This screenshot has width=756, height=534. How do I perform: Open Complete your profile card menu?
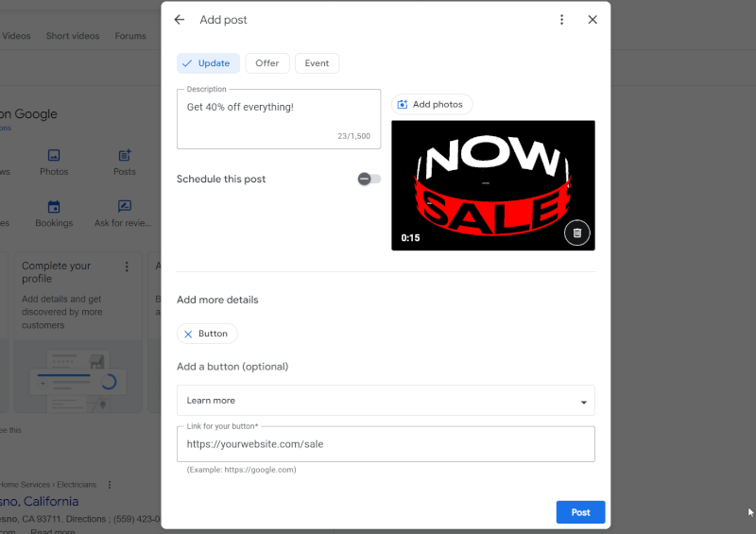(127, 267)
